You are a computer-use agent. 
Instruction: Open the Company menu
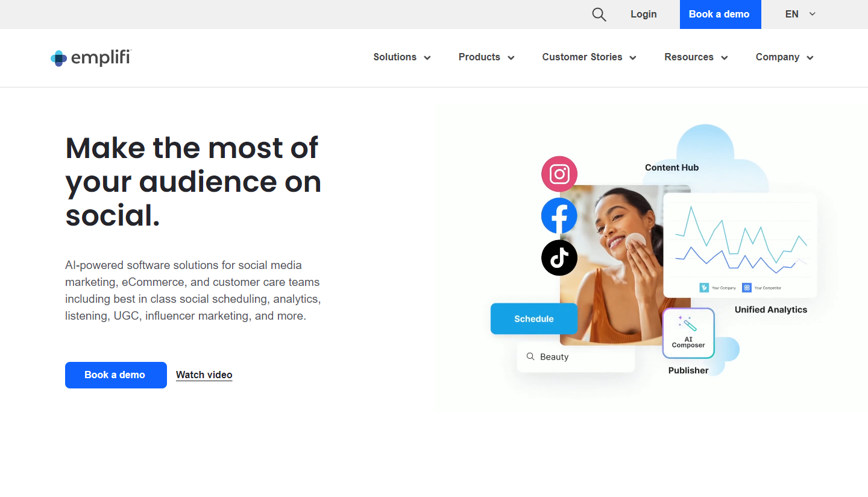(785, 57)
